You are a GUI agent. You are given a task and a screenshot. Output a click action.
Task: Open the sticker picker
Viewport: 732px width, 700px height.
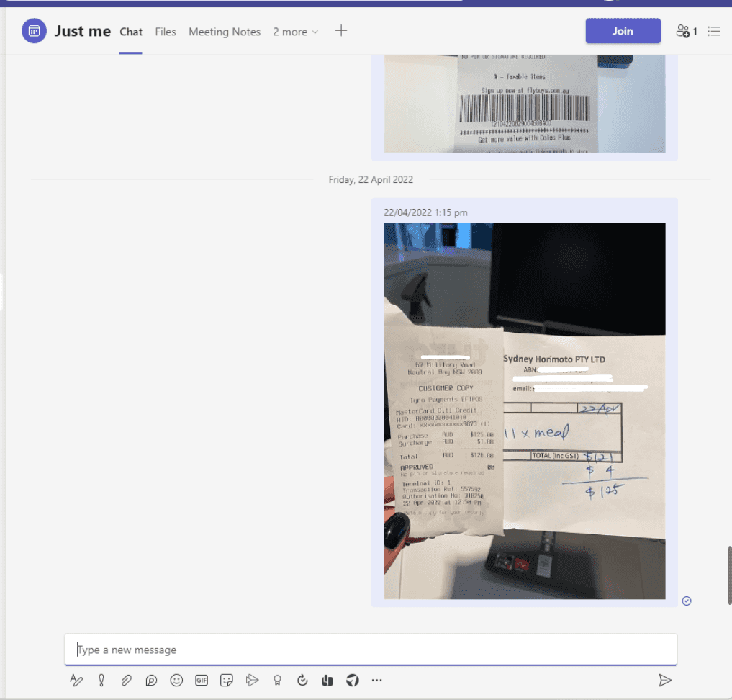pos(227,680)
